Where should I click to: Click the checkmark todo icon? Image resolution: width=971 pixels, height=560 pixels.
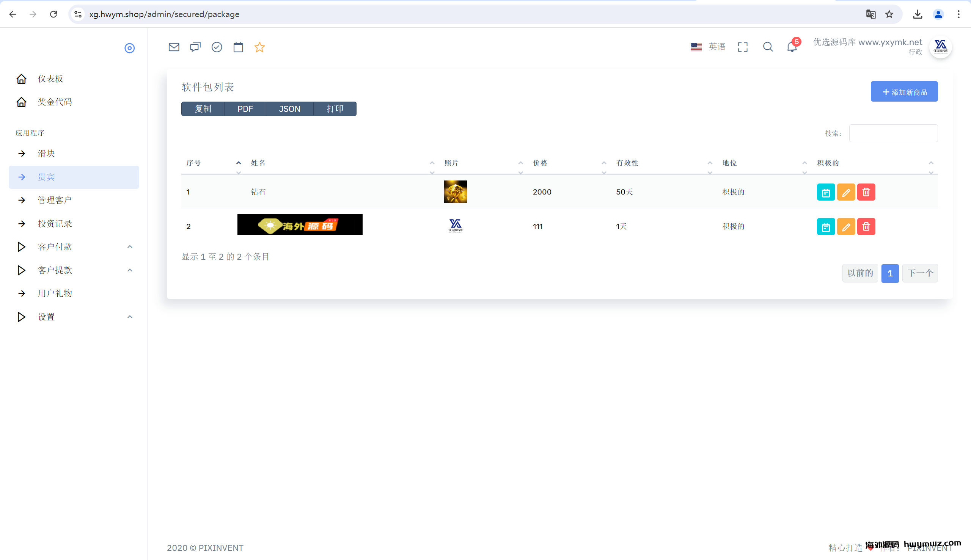(x=217, y=47)
